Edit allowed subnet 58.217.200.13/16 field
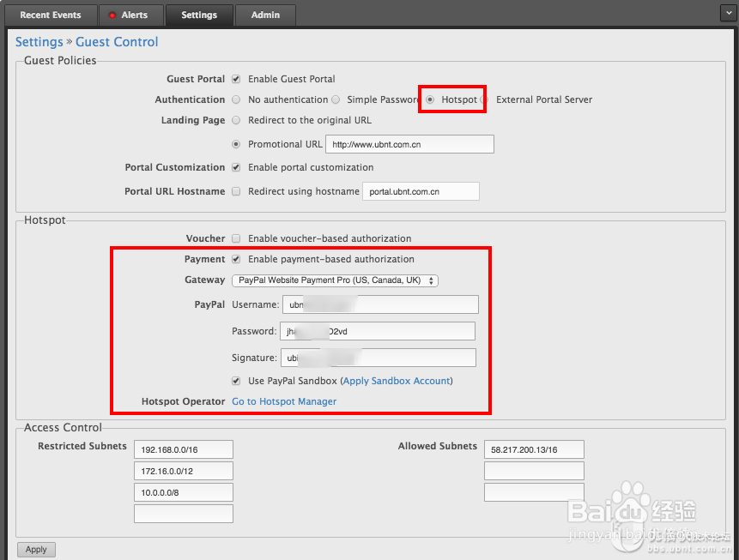The image size is (739, 560). (534, 449)
